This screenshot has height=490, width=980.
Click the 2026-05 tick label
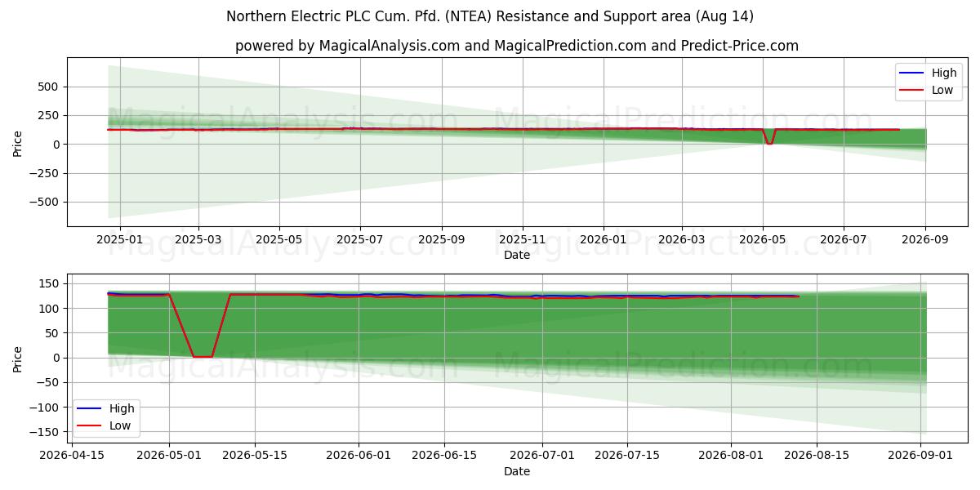(763, 239)
